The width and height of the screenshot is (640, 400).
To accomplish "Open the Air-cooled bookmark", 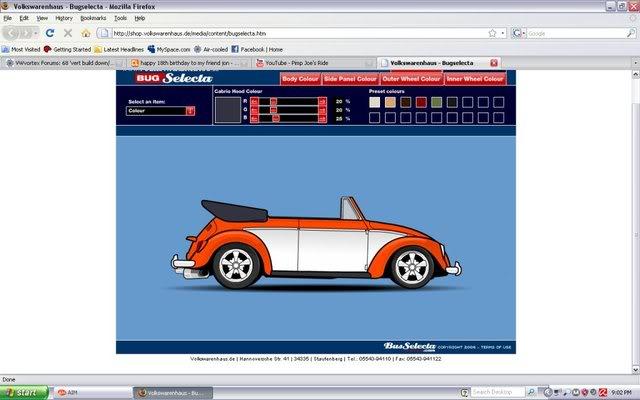I will 211,49.
